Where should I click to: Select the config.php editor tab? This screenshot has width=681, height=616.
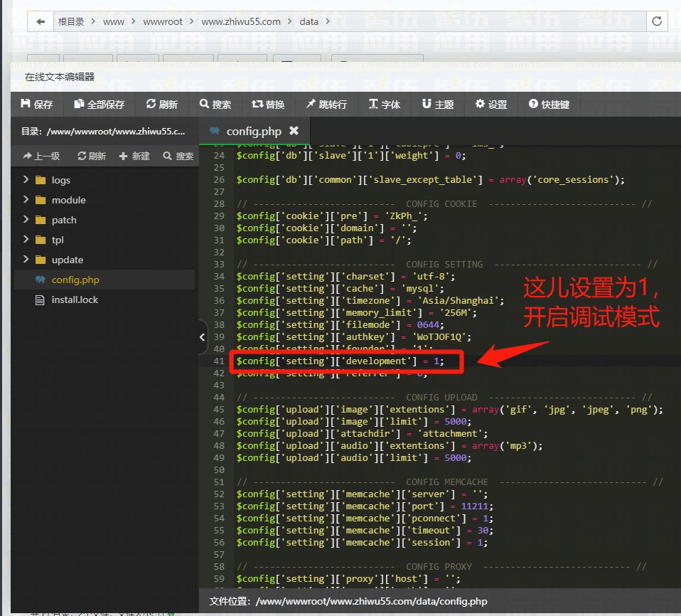tap(254, 131)
